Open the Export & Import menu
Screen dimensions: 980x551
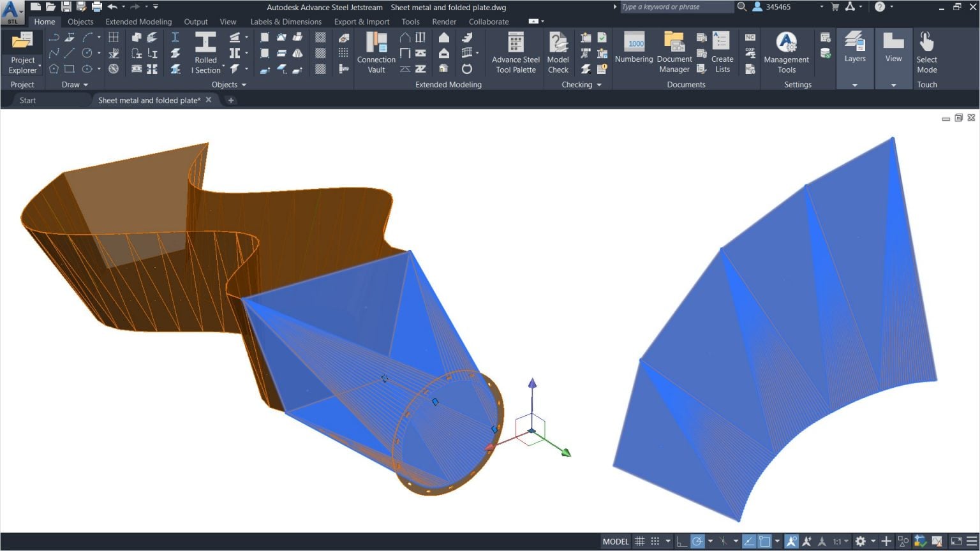(361, 21)
